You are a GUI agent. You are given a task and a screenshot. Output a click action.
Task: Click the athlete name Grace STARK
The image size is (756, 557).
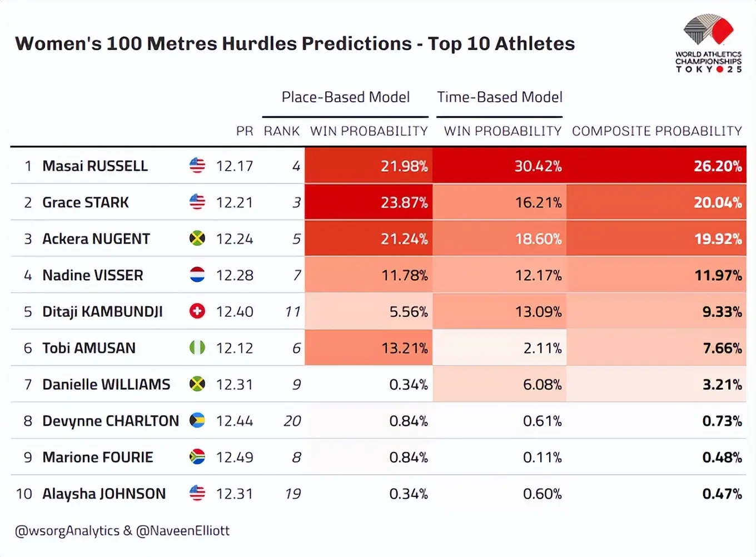pyautogui.click(x=86, y=202)
